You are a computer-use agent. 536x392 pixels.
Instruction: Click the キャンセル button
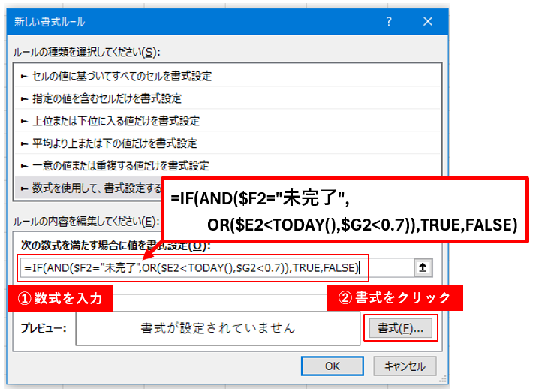point(405,366)
